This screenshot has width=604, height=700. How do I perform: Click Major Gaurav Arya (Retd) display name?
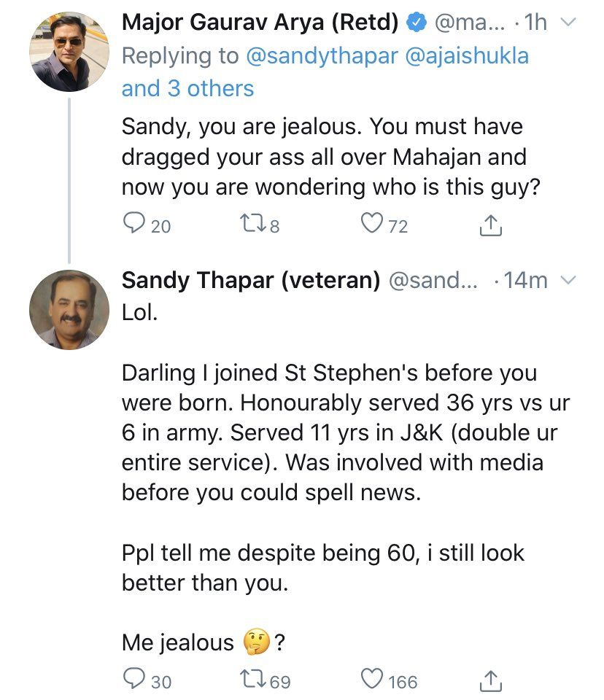[260, 23]
